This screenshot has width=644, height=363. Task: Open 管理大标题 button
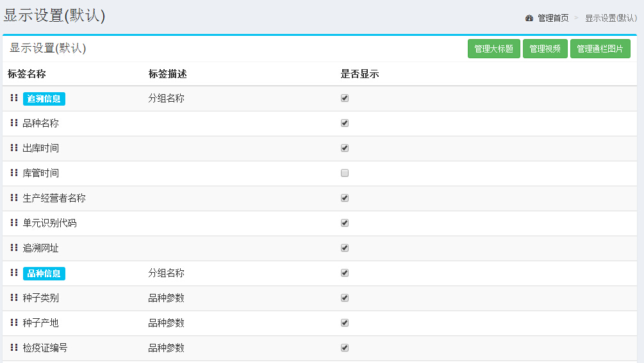tap(493, 49)
